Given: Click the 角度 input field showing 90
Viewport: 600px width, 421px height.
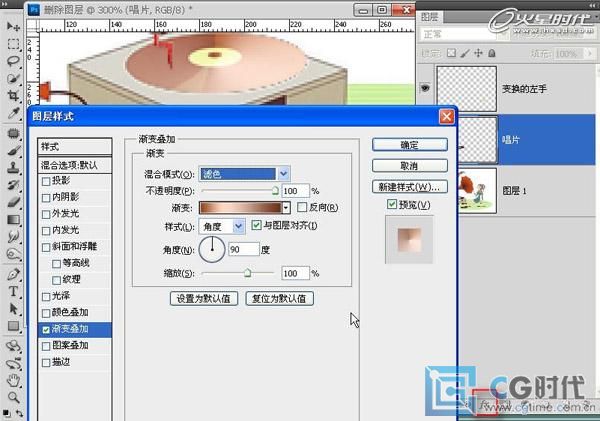Looking at the screenshot, I should 244,250.
